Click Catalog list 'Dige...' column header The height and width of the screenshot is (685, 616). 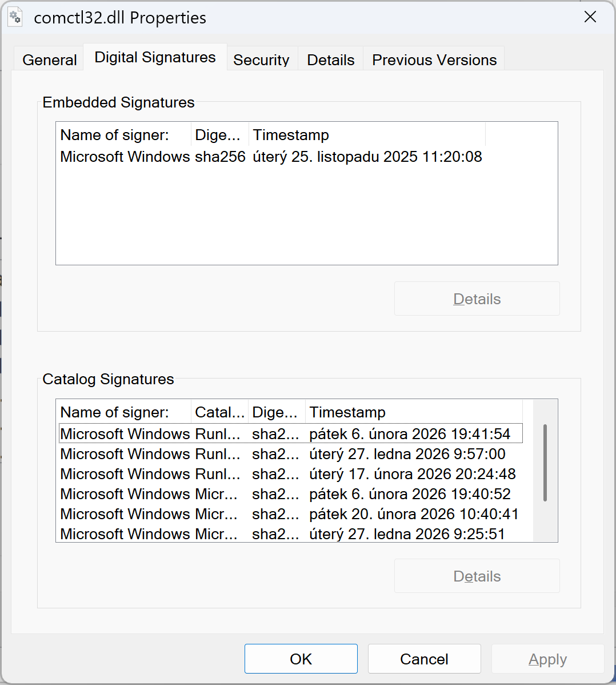[x=277, y=412]
